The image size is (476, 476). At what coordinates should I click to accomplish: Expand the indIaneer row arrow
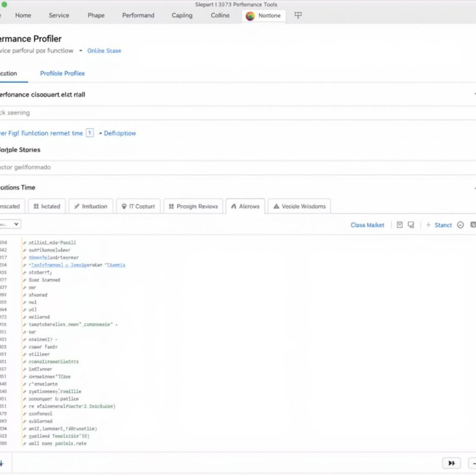point(25,369)
